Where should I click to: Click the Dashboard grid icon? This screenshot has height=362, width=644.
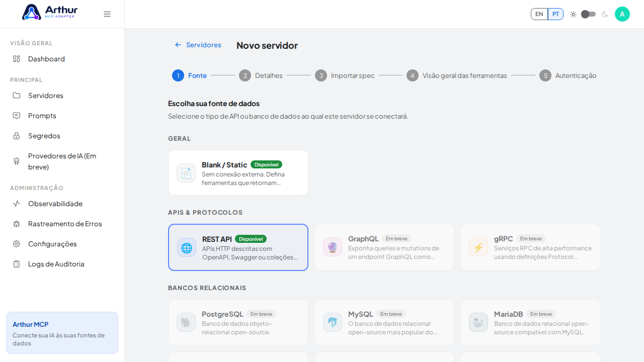(x=17, y=59)
